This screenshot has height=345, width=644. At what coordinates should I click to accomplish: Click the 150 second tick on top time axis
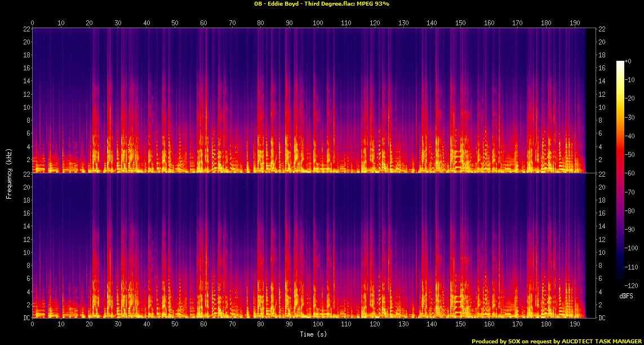tap(460, 23)
